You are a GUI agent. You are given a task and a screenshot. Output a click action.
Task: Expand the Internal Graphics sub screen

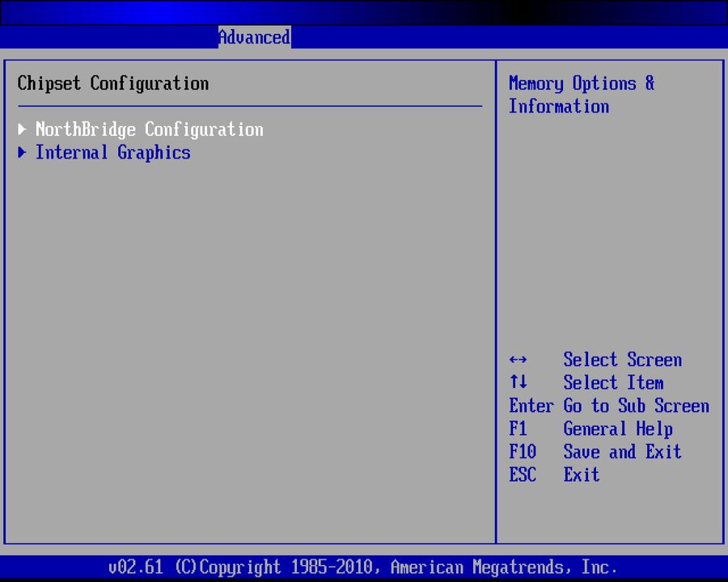pyautogui.click(x=113, y=153)
